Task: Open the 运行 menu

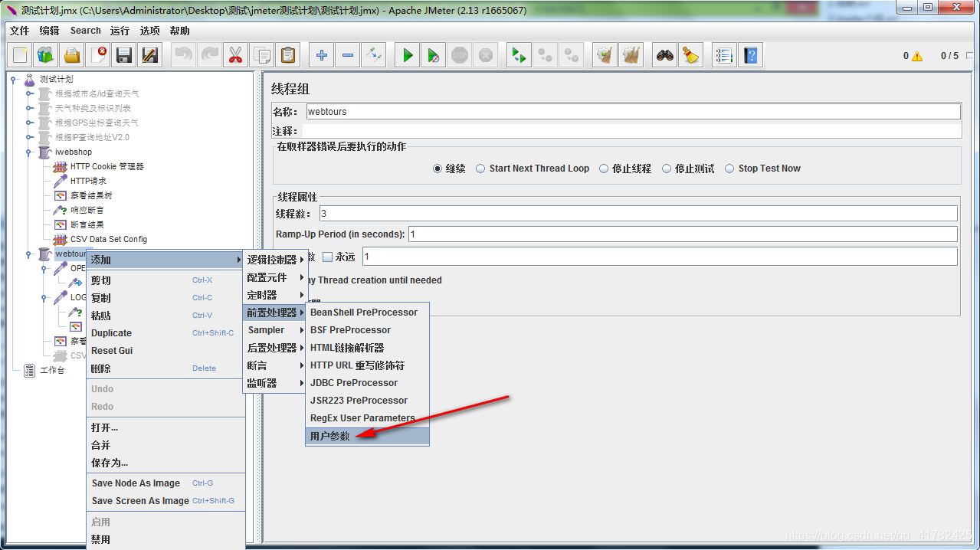Action: (120, 31)
